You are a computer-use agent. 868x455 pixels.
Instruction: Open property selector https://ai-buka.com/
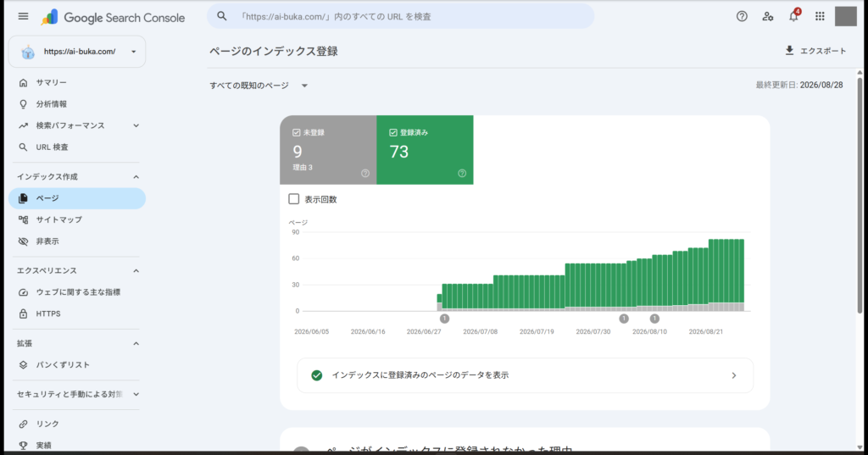77,52
